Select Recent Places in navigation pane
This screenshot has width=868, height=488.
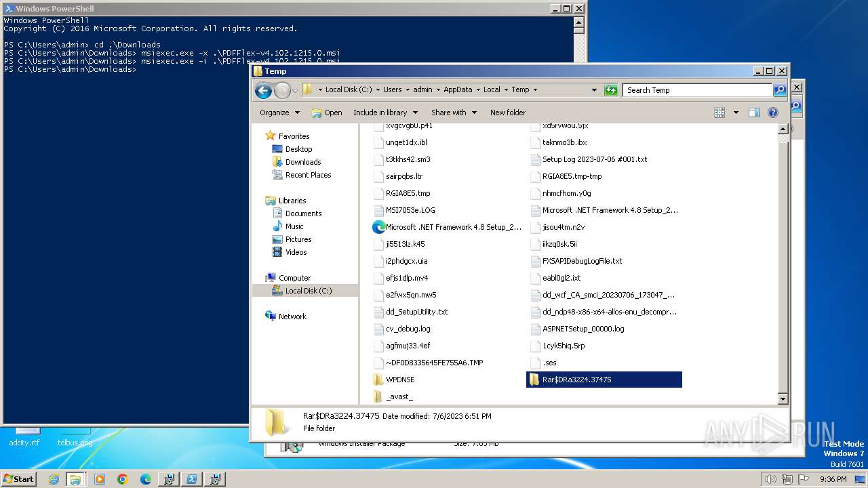[x=308, y=174]
